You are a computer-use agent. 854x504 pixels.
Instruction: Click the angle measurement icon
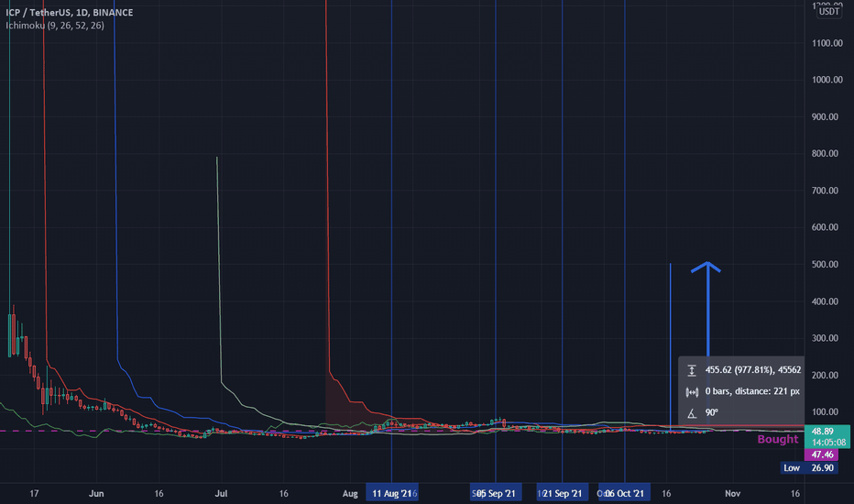pos(692,413)
